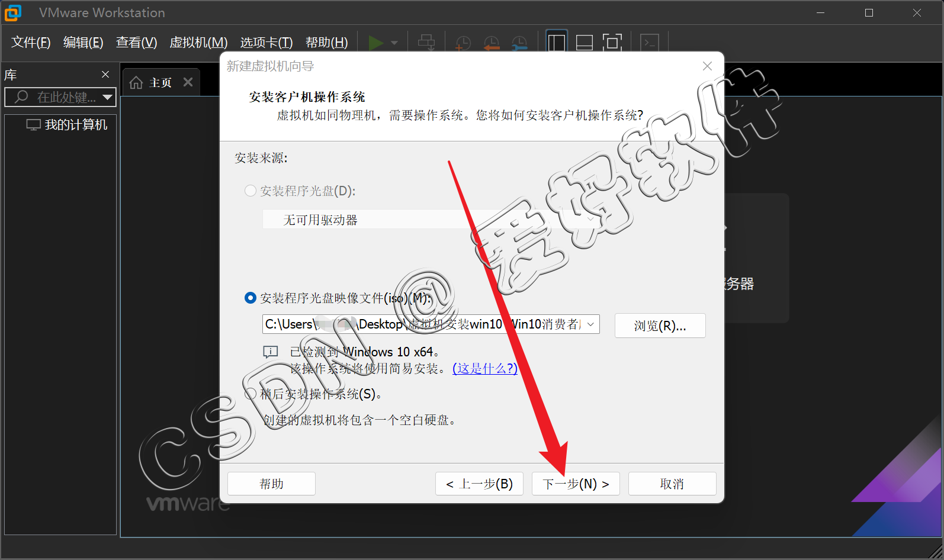This screenshot has height=560, width=944.
Task: Click the full screen mode icon
Action: [612, 43]
